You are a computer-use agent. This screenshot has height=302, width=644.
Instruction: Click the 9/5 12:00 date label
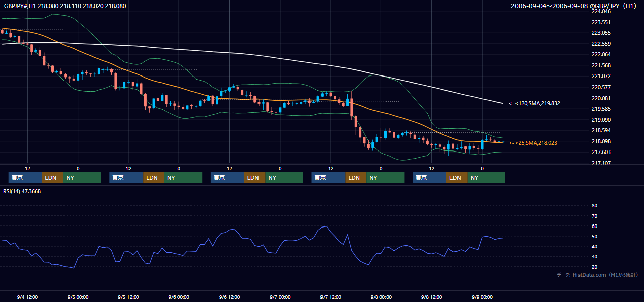click(x=128, y=297)
